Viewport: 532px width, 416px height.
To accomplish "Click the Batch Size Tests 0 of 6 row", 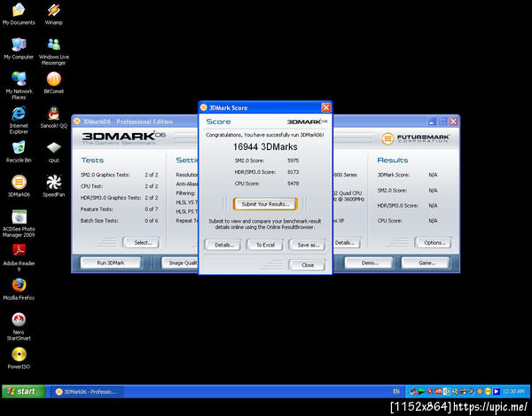I will [119, 221].
